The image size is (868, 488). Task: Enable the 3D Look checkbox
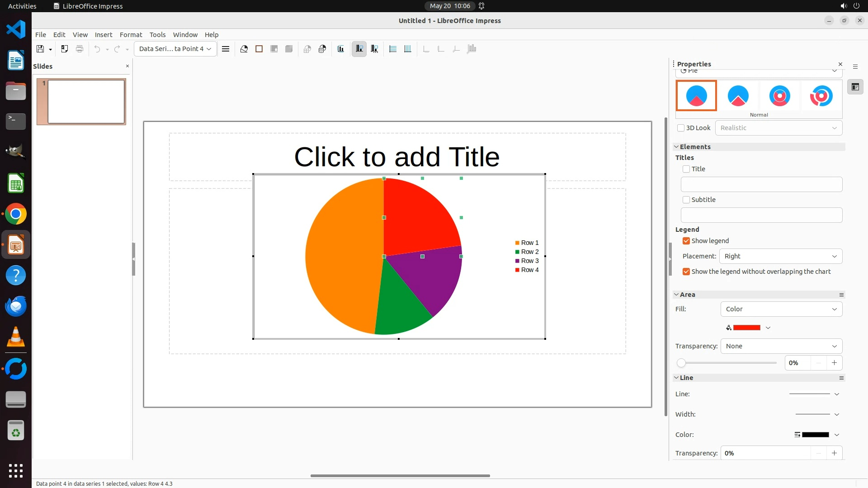(681, 128)
